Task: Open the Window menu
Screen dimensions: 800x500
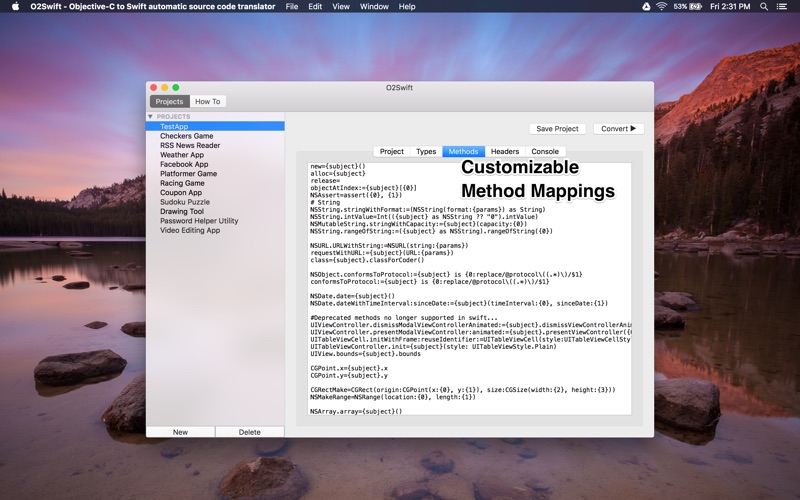Action: (x=374, y=7)
